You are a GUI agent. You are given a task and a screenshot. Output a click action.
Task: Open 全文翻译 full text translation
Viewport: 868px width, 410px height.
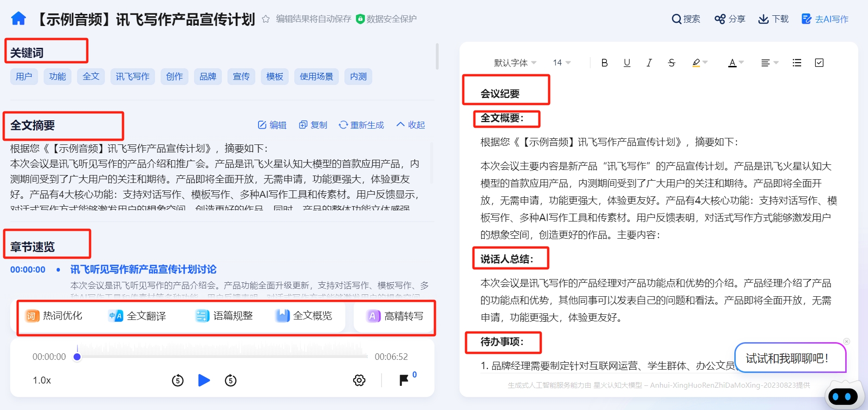click(137, 316)
